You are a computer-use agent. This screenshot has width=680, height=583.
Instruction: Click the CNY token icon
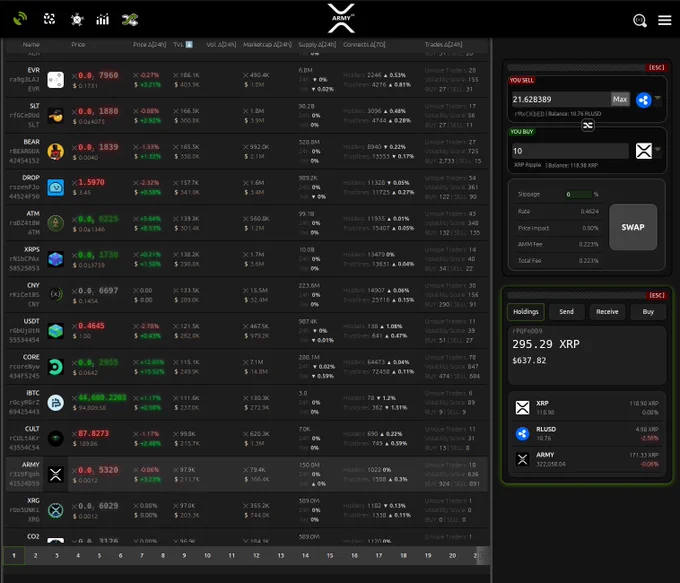[x=56, y=295]
